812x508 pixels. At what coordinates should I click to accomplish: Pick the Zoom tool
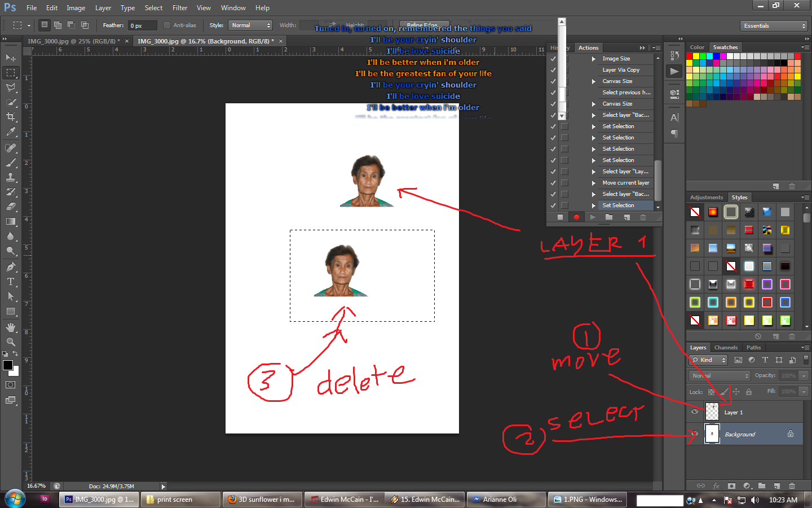click(11, 341)
